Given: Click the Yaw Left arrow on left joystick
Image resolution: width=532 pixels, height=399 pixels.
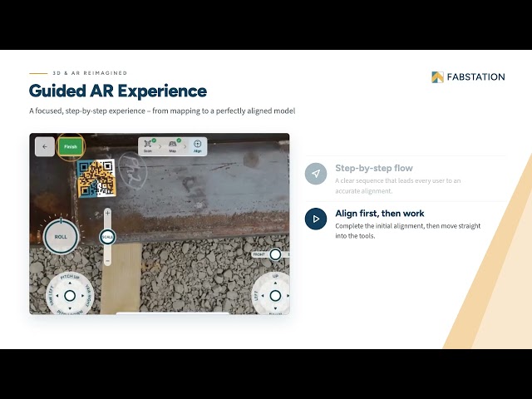Looking at the screenshot, I should coord(57,296).
